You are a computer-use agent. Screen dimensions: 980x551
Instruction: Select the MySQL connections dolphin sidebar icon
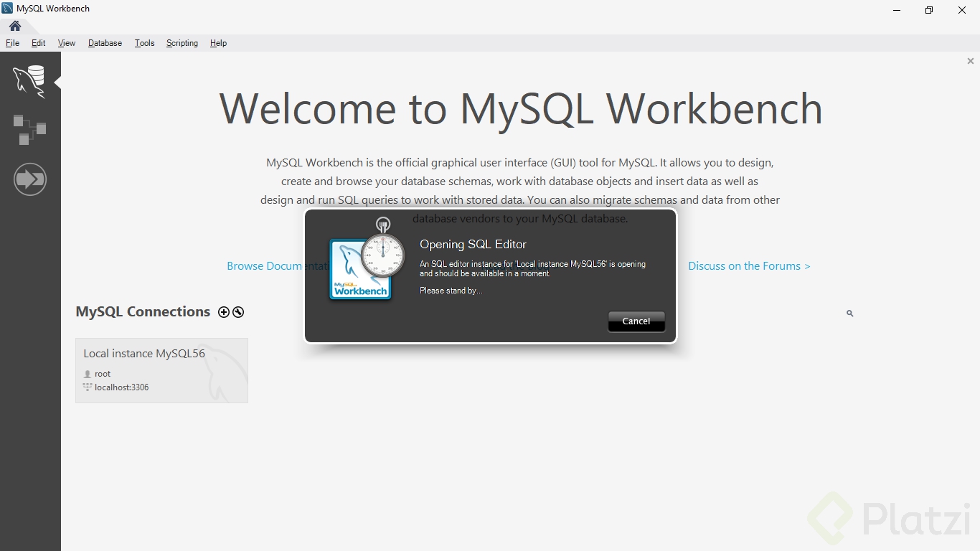pyautogui.click(x=29, y=81)
